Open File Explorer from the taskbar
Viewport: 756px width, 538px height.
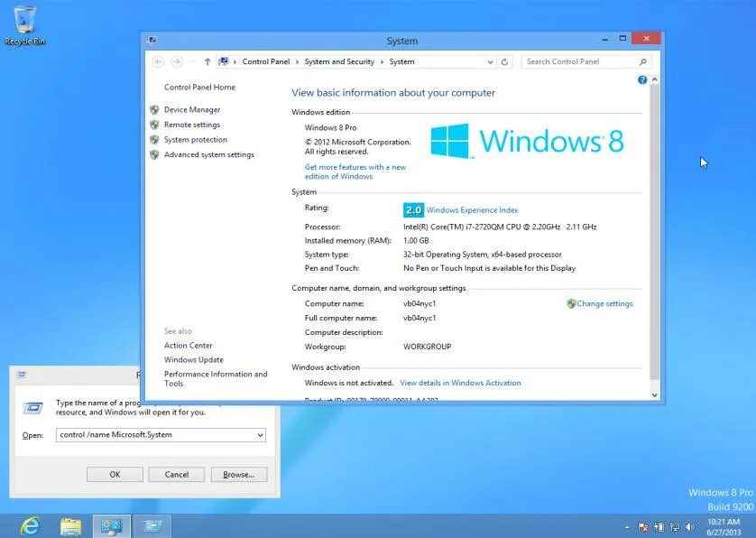click(x=71, y=526)
